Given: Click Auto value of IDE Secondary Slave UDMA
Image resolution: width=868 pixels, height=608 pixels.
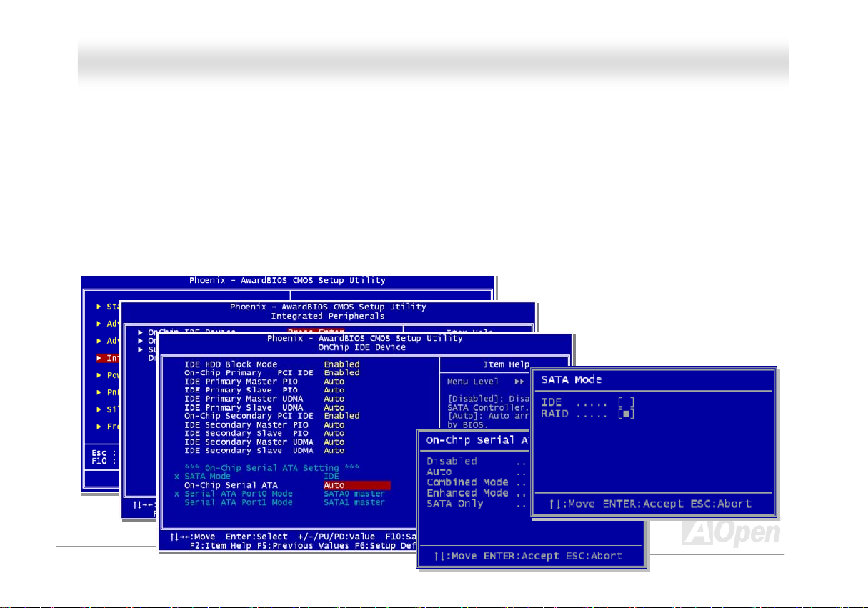Looking at the screenshot, I should (x=334, y=451).
